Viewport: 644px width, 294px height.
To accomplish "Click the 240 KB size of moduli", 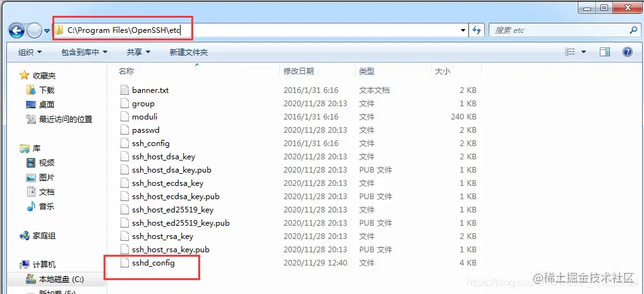I will point(463,117).
